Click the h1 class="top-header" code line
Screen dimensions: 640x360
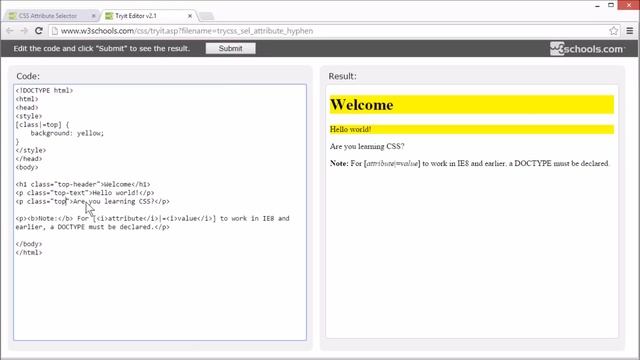click(83, 184)
